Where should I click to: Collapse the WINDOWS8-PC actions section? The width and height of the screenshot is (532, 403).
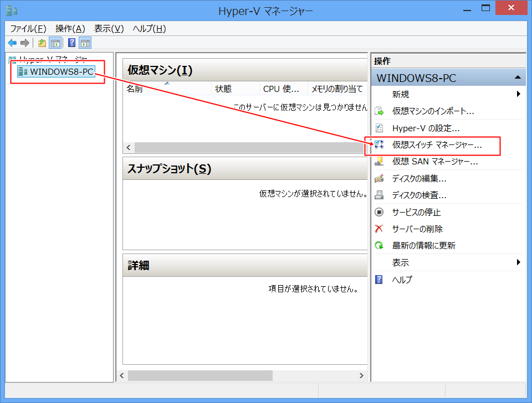[x=518, y=77]
